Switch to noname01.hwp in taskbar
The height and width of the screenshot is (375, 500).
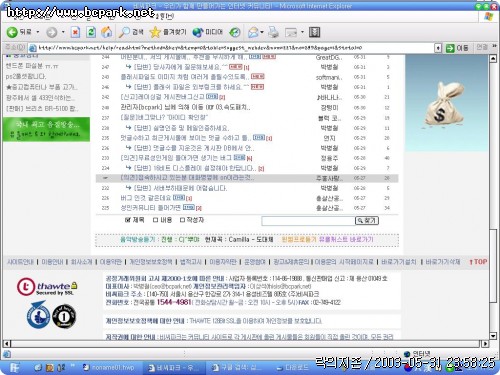(x=109, y=368)
